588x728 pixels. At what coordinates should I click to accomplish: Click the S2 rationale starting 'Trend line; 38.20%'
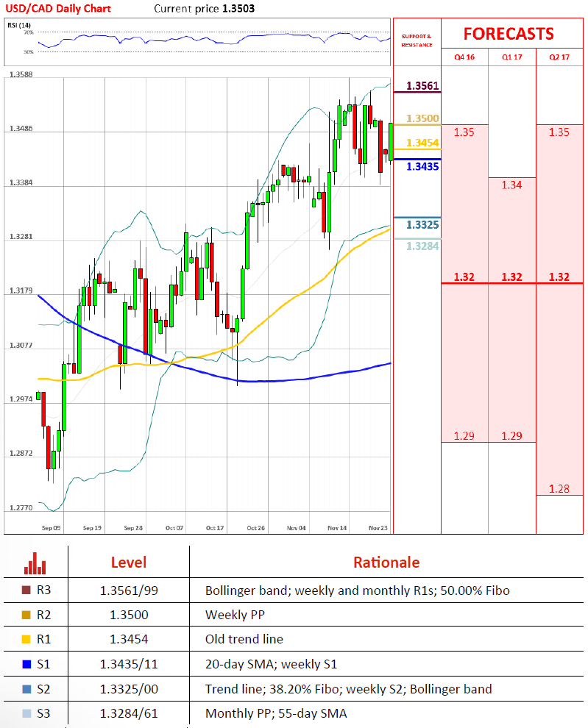point(348,689)
